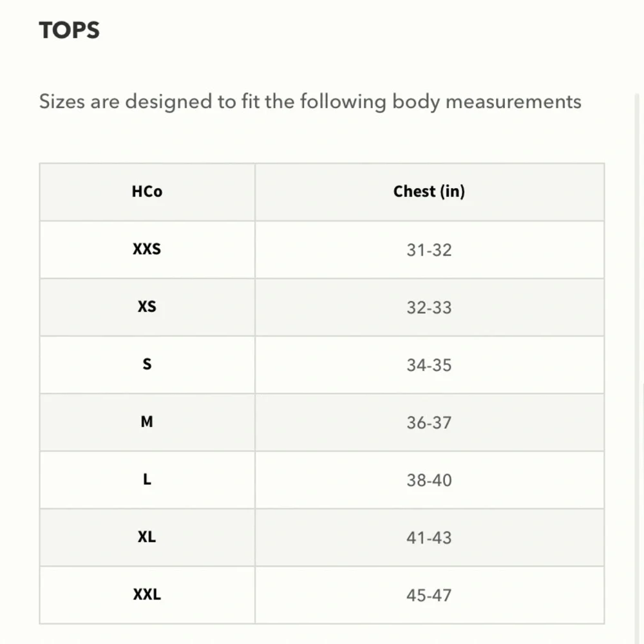Image resolution: width=644 pixels, height=644 pixels.
Task: Click the M size row label
Action: pyautogui.click(x=147, y=422)
